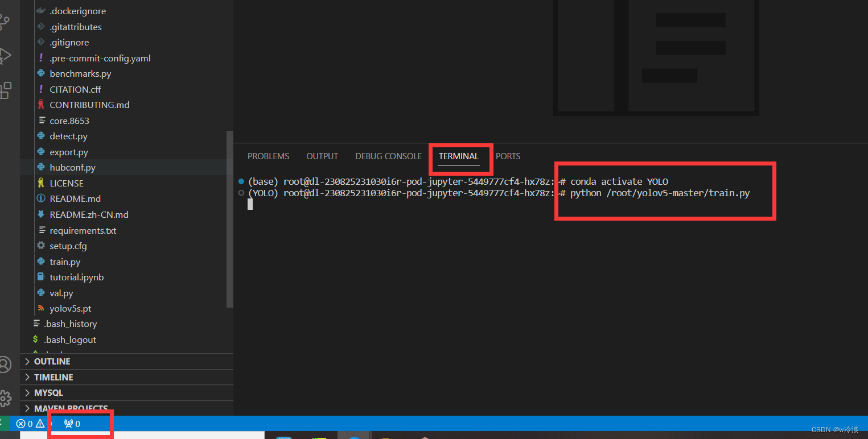
Task: Open requirements.txt file
Action: click(83, 230)
